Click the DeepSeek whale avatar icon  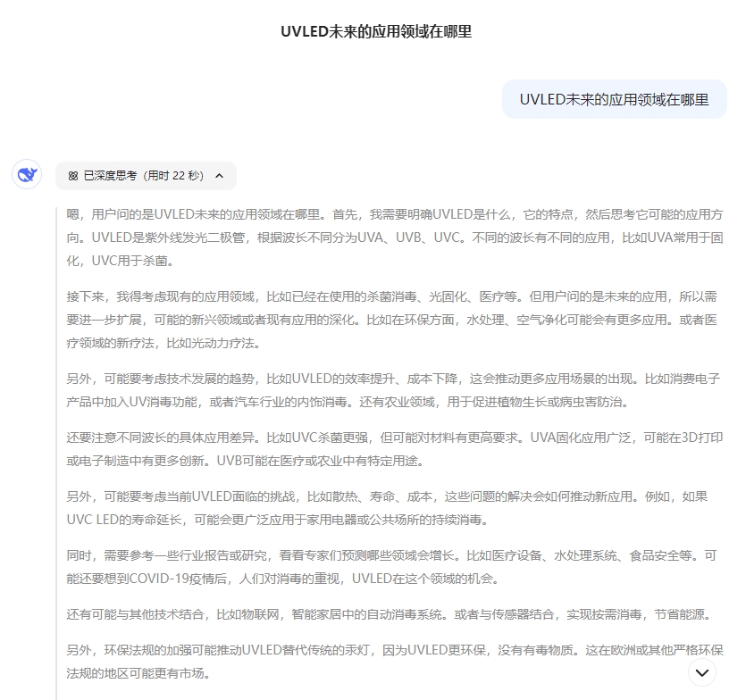click(x=27, y=174)
